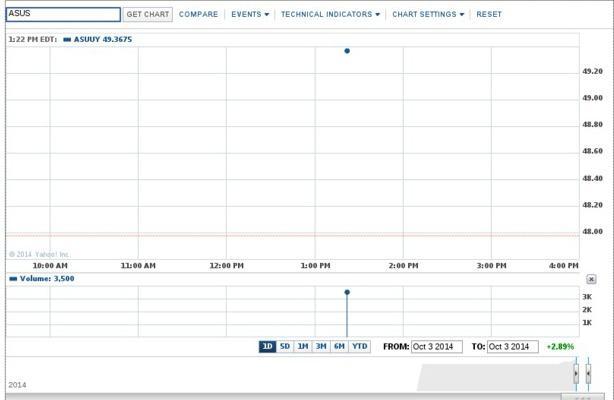Select the 6M time range
Screen dimensions: 614x400
point(340,346)
